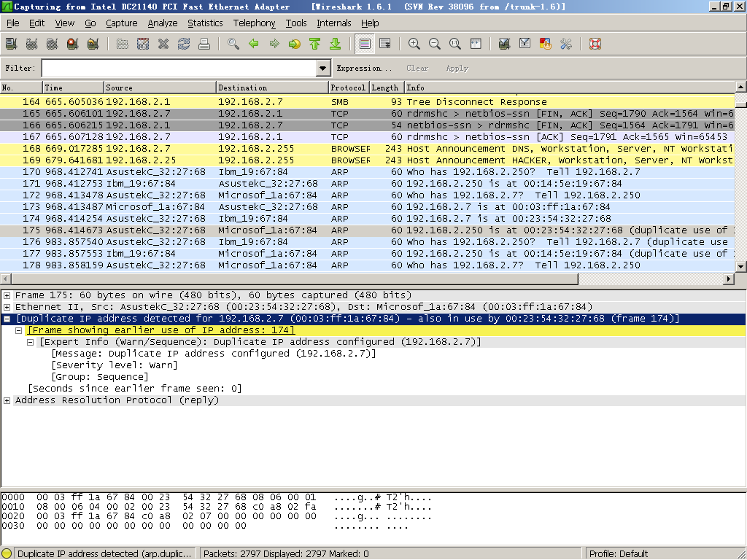
Task: Select packet 171 ARP reply row
Action: point(368,184)
